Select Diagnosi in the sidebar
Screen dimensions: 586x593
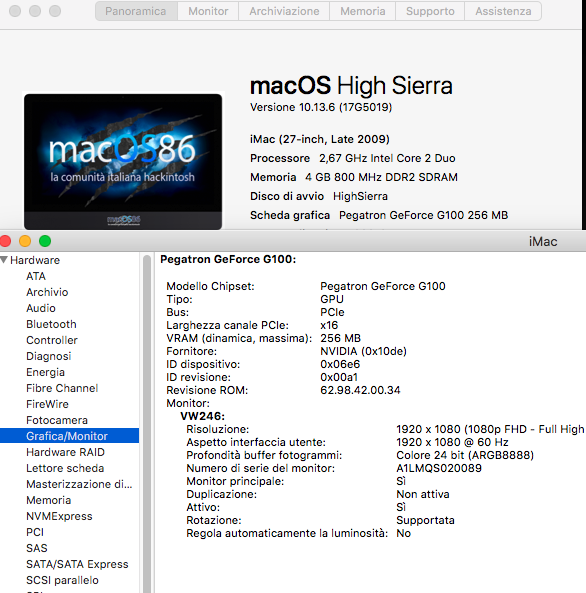click(49, 356)
